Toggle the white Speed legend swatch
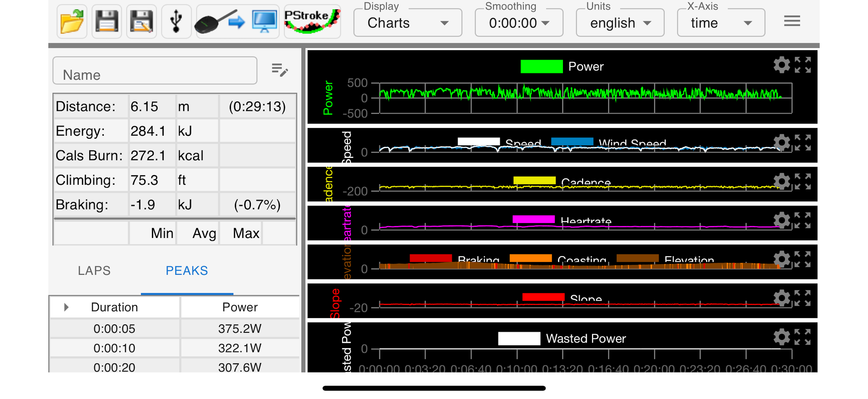The image size is (868, 399). (478, 142)
